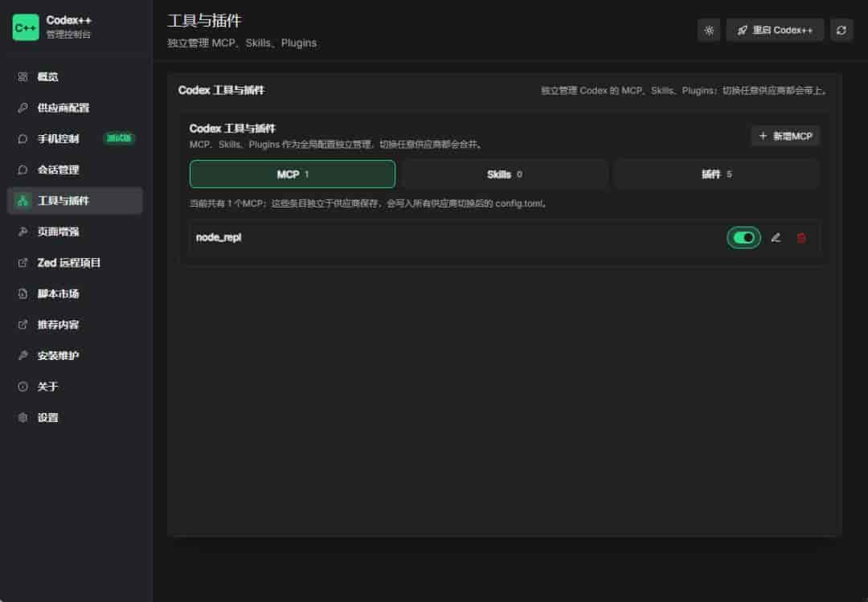Viewport: 868px width, 602px height.
Task: Open Zed 远程项目 in the sidebar
Action: point(75,263)
